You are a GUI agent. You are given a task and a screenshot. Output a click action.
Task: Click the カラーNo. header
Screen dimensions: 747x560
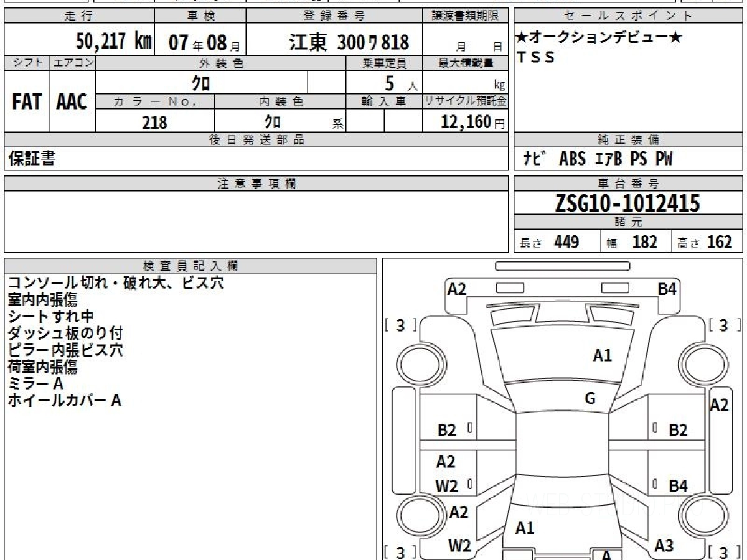pyautogui.click(x=155, y=101)
